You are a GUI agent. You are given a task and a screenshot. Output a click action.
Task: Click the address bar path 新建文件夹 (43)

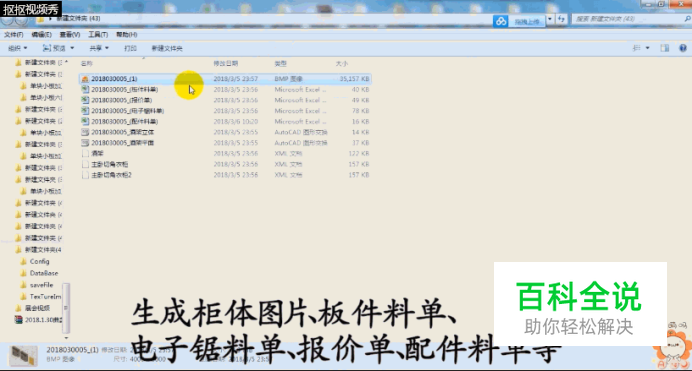pos(79,19)
